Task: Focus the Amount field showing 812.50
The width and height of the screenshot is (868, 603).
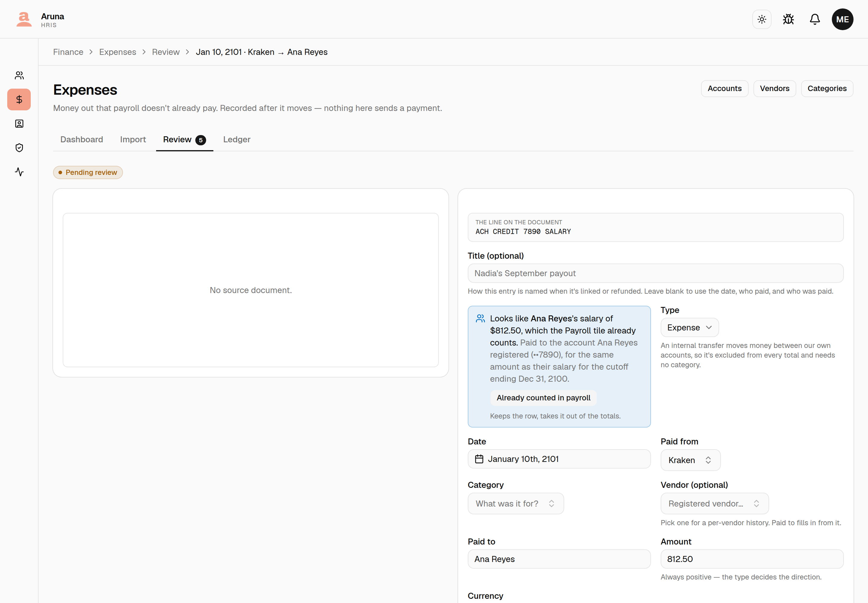Action: (x=752, y=559)
